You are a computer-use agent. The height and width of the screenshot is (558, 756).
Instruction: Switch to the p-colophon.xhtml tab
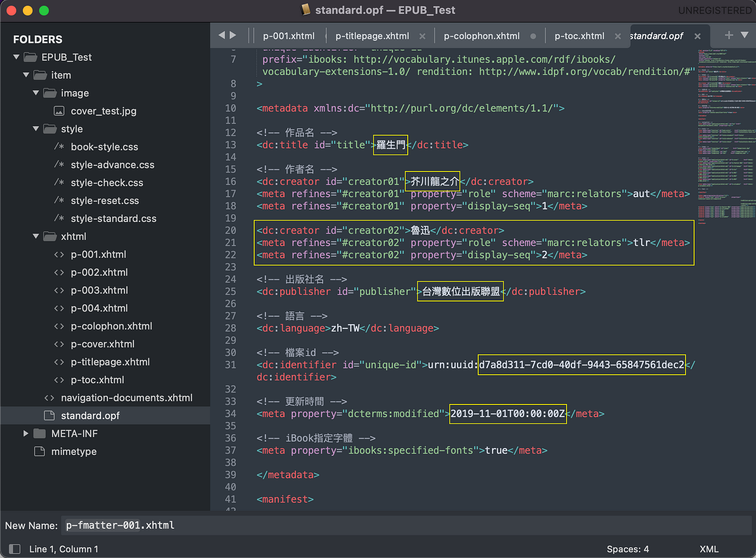(481, 36)
